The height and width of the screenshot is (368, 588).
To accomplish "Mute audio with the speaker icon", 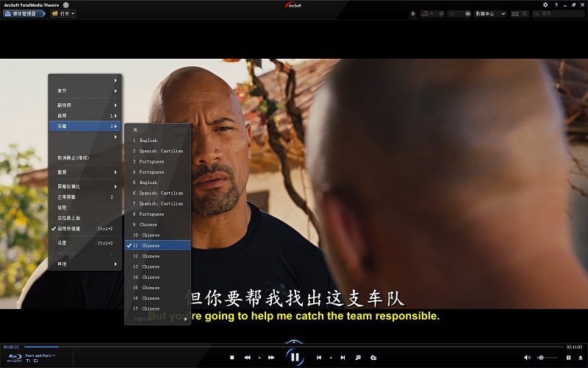I will tap(527, 358).
